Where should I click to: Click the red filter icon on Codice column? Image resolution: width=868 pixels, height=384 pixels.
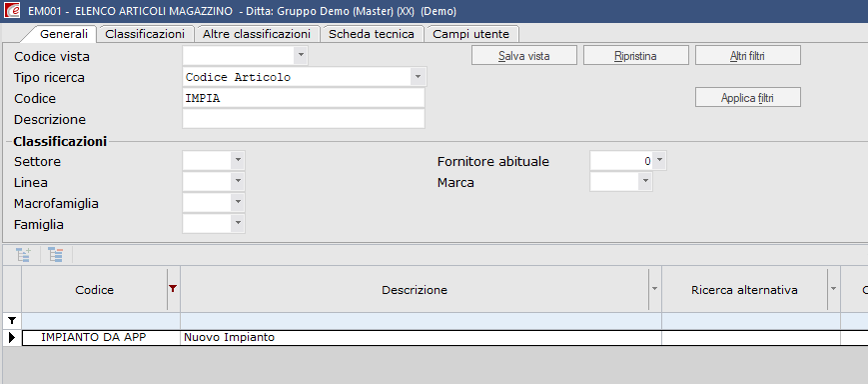(173, 288)
